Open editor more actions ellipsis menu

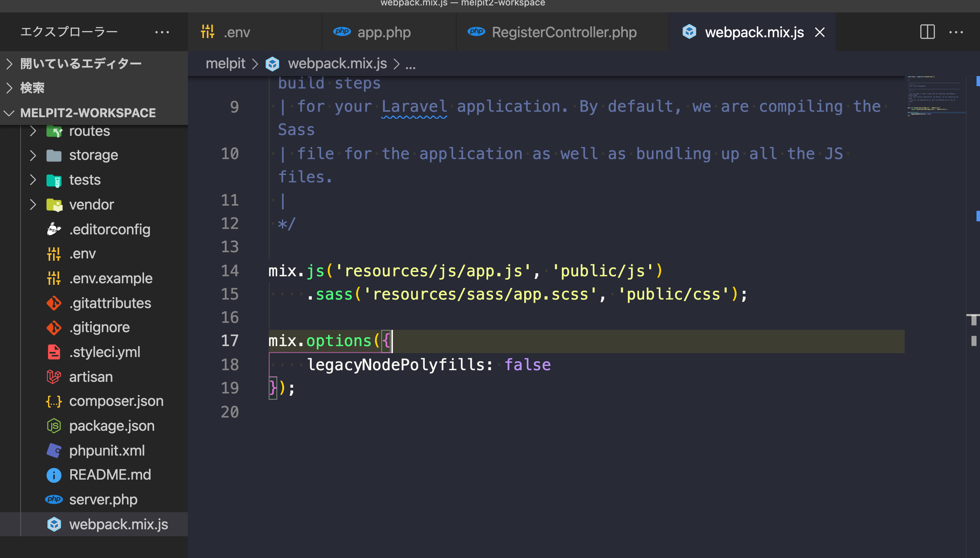pyautogui.click(x=956, y=32)
